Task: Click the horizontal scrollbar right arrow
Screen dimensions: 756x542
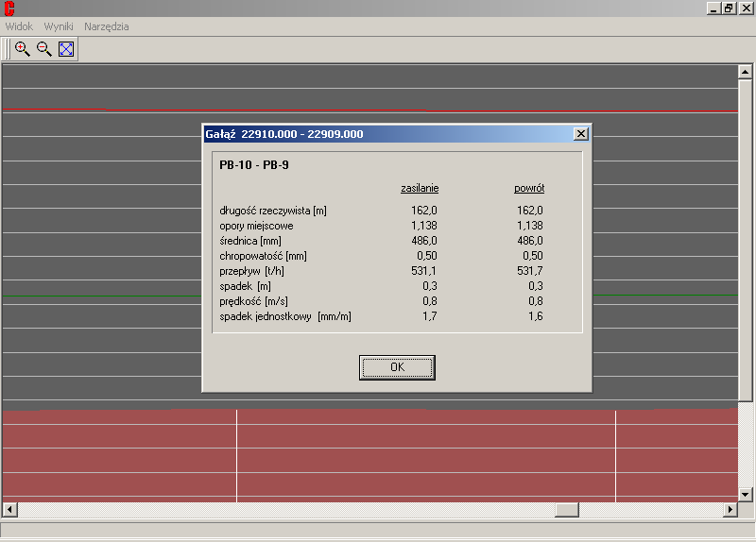Action: 730,510
